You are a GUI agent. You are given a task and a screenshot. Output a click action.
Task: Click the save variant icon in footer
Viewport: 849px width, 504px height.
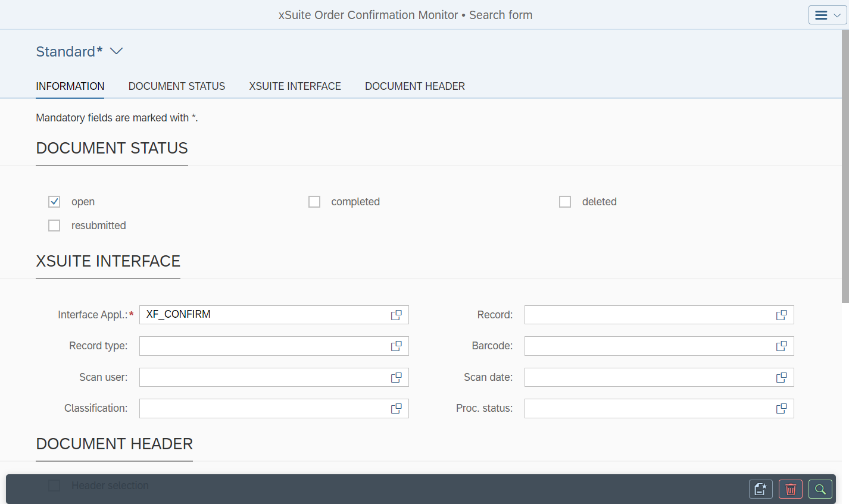(x=760, y=489)
